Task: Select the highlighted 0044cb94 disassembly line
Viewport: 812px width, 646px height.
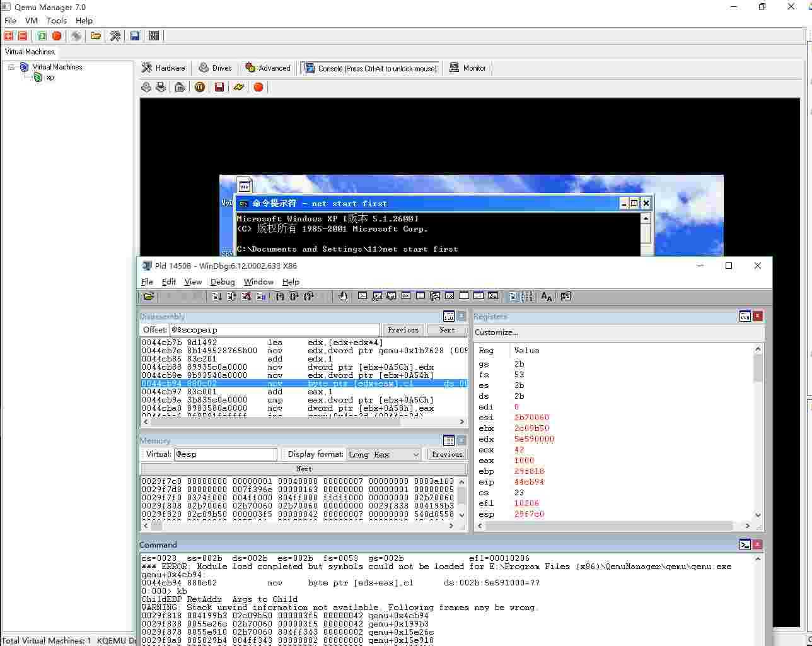Action: [304, 384]
